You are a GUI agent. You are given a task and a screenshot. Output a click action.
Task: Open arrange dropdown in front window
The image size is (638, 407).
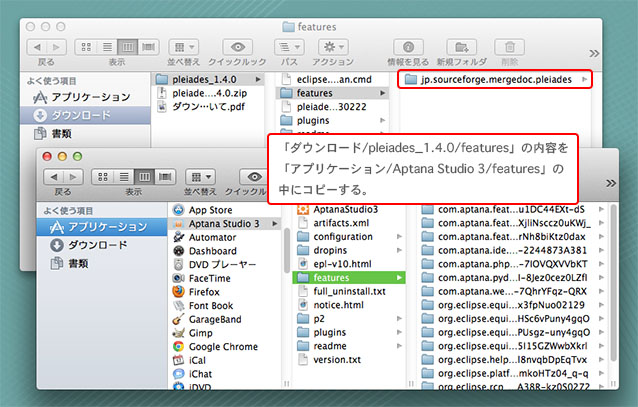(x=201, y=177)
